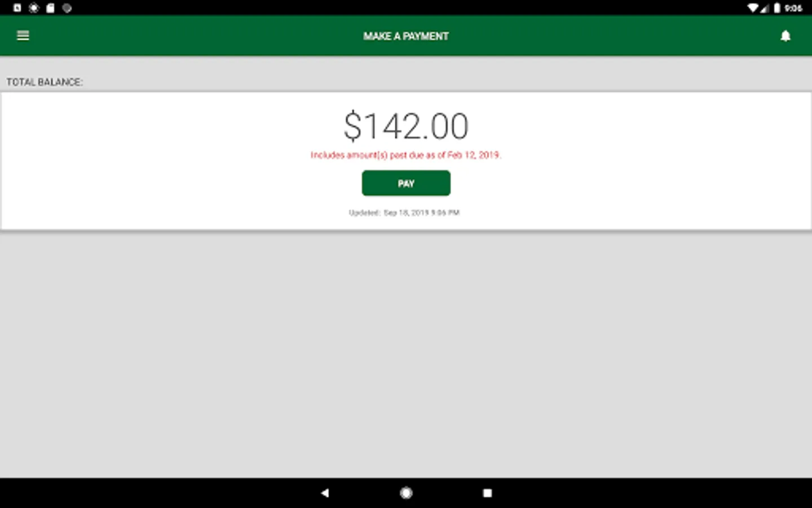812x508 pixels.
Task: Open notifications via the bell icon
Action: pyautogui.click(x=785, y=36)
